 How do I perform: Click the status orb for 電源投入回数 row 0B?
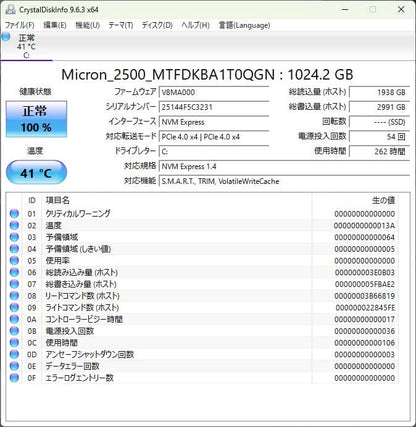point(14,331)
